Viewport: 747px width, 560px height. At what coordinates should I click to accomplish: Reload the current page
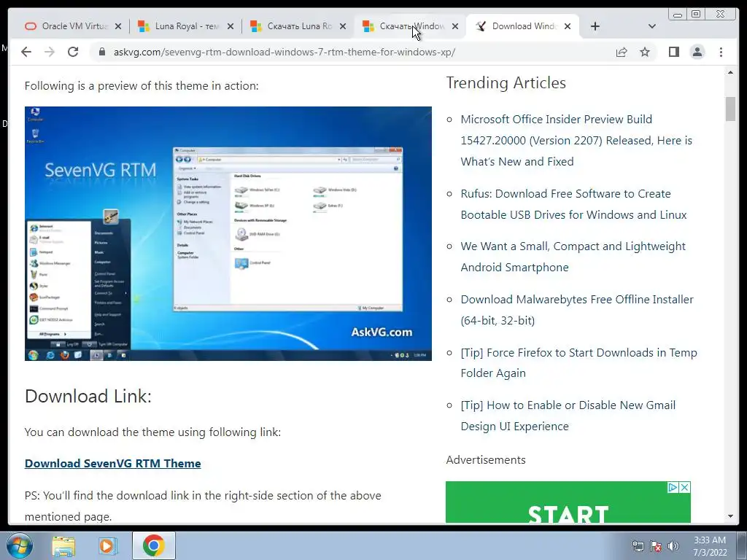[x=73, y=52]
